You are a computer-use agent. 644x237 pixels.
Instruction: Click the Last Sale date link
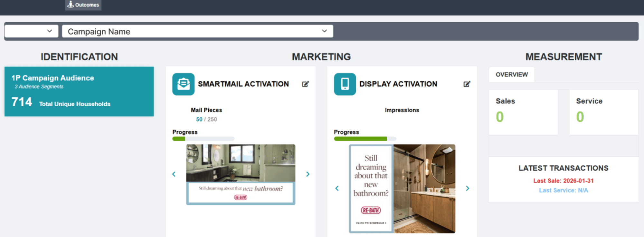click(563, 181)
